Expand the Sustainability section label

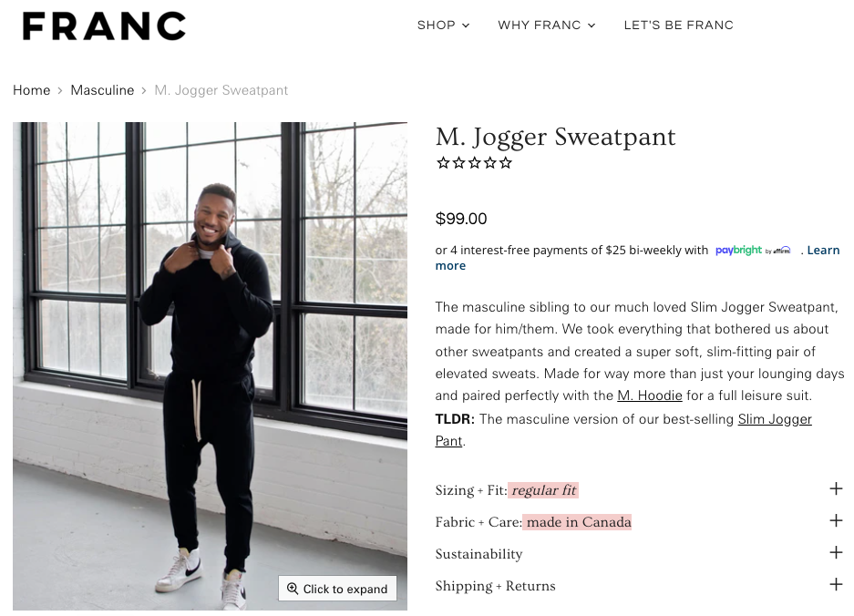[x=478, y=554]
